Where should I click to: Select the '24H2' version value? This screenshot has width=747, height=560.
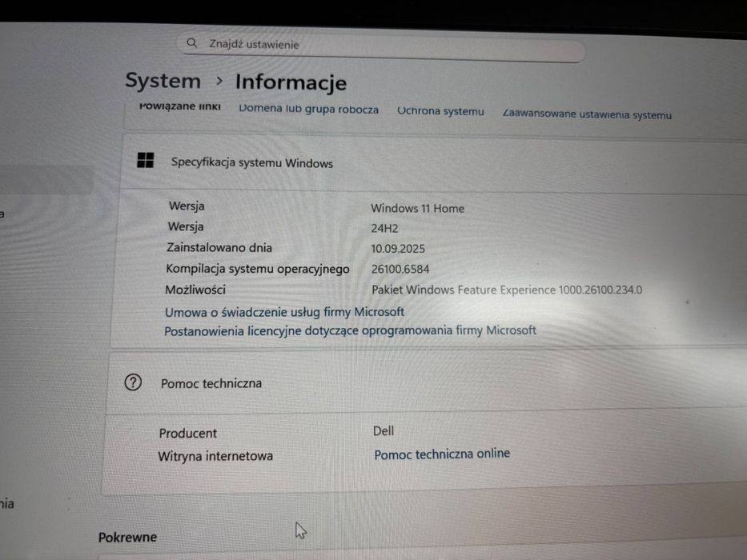pyautogui.click(x=384, y=228)
